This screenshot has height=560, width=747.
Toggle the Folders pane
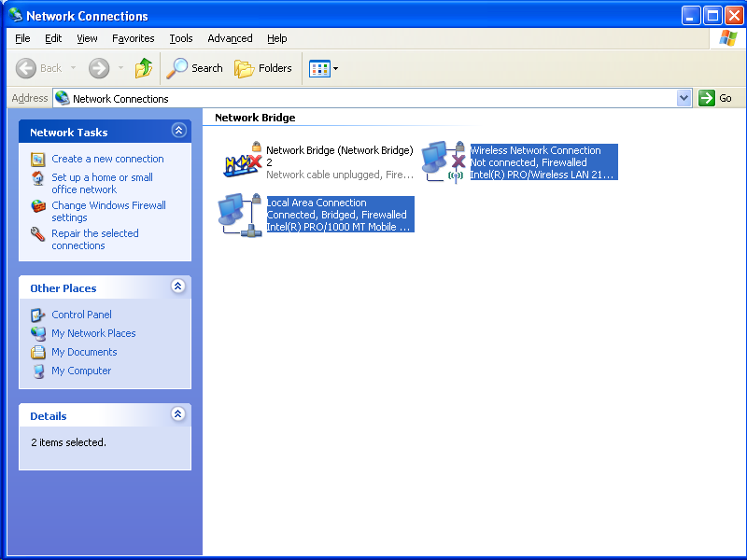click(x=263, y=68)
